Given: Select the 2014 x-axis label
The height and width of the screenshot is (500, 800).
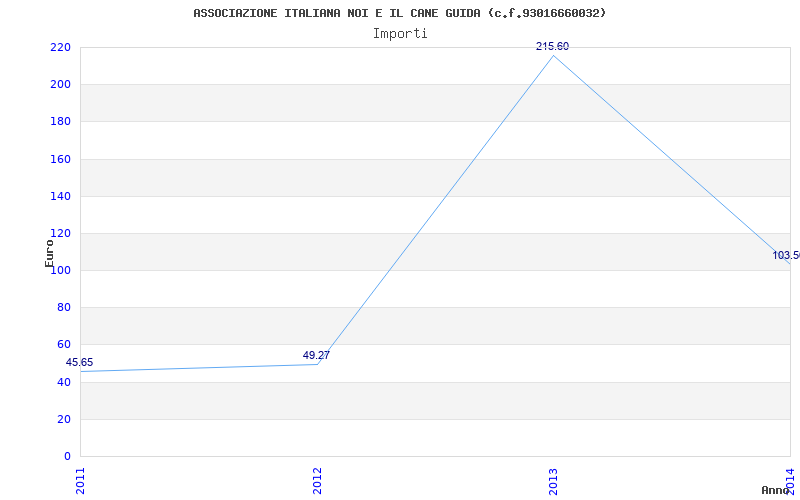Looking at the screenshot, I should pyautogui.click(x=790, y=480).
